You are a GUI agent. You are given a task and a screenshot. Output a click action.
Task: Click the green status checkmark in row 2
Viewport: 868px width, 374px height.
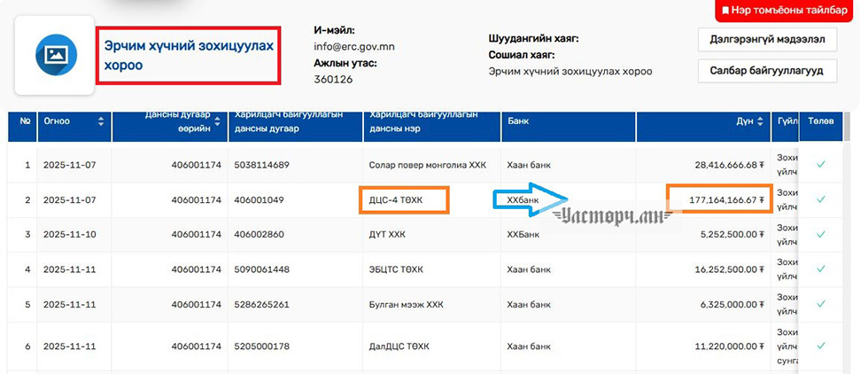[x=820, y=200]
